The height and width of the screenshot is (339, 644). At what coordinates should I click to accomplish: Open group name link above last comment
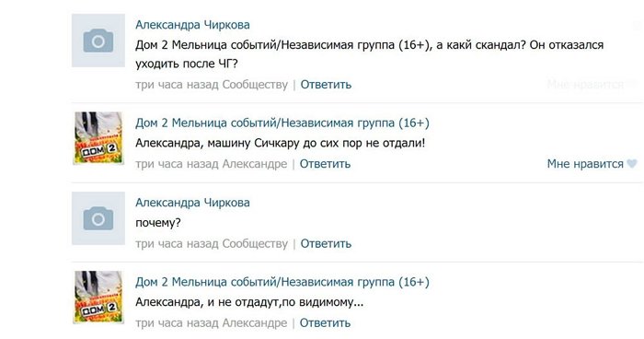[282, 282]
